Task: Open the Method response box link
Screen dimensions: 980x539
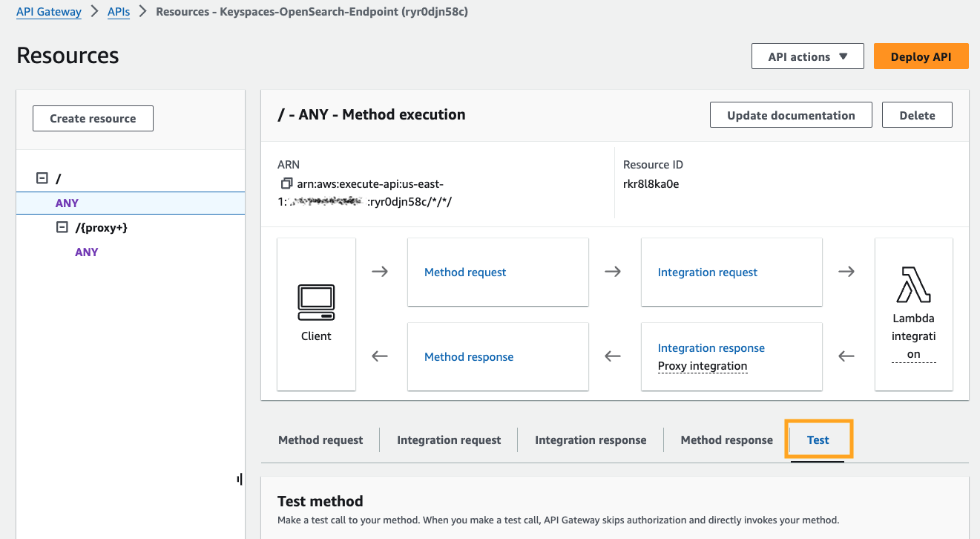Action: coord(469,357)
